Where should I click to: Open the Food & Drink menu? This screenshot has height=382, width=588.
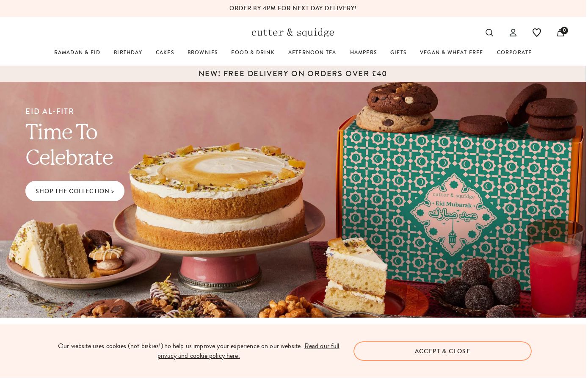point(253,53)
